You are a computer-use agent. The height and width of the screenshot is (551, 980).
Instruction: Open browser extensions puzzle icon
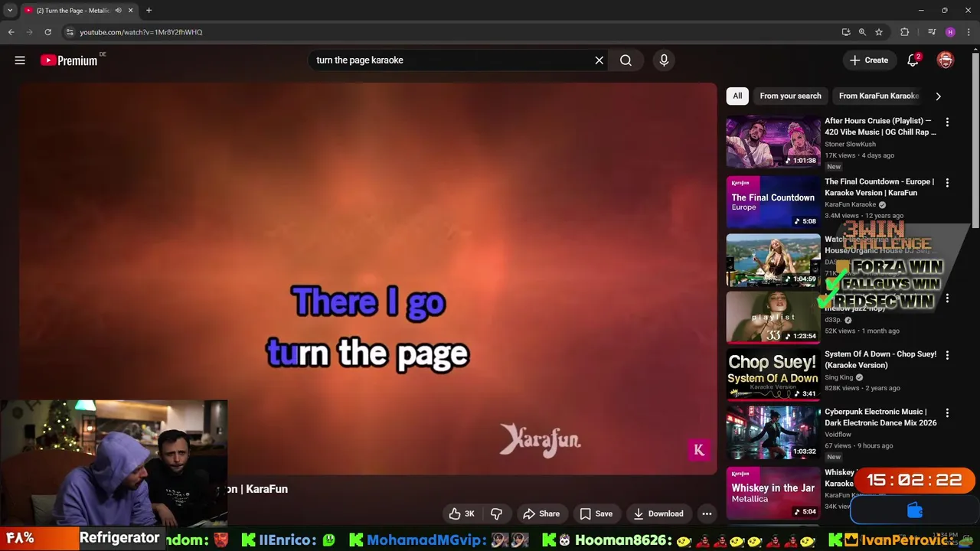coord(904,32)
